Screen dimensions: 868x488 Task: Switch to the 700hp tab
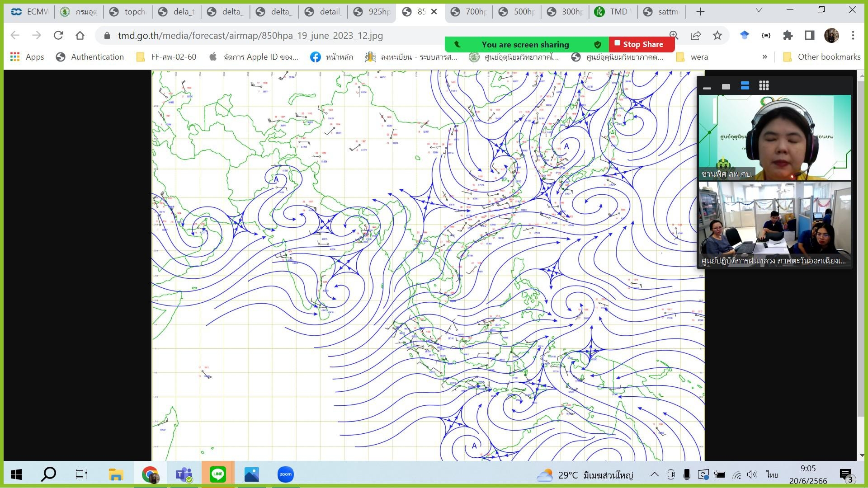click(x=471, y=12)
